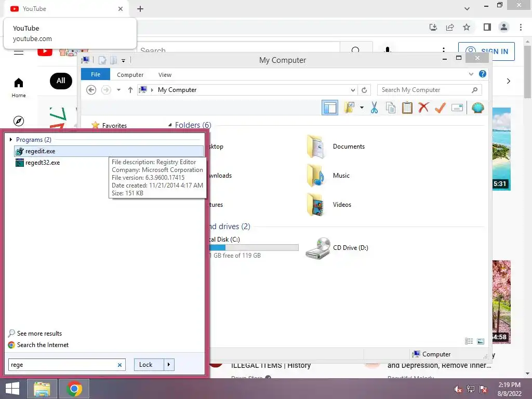
Task: Go back in My Computer
Action: (91, 90)
